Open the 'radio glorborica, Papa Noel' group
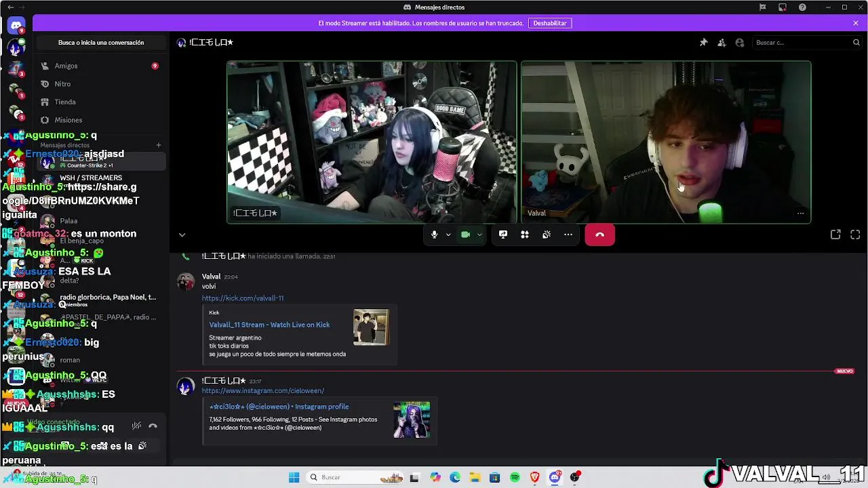The width and height of the screenshot is (868, 488). tap(100, 300)
